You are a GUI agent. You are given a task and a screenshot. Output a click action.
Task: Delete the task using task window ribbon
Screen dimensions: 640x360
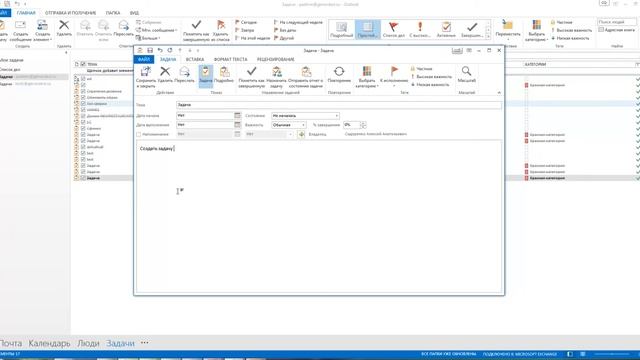point(165,75)
